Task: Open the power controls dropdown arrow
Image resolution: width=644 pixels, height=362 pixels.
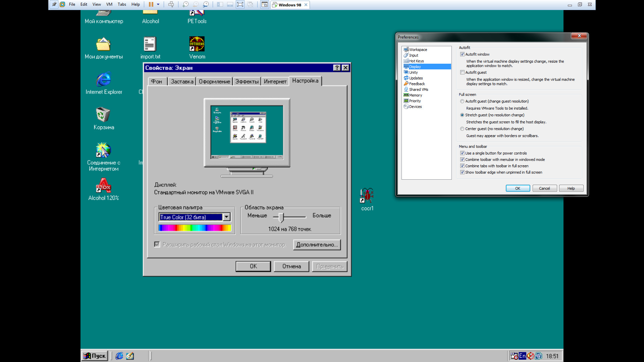Action: (x=158, y=5)
